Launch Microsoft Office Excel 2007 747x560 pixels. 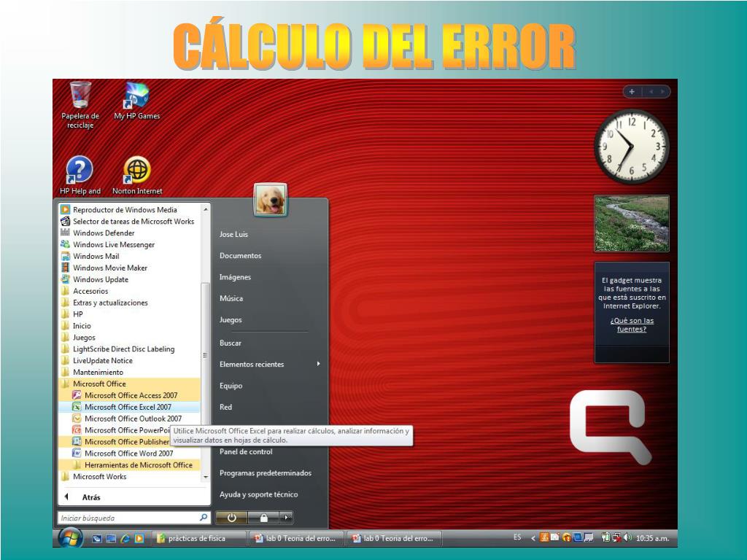click(129, 407)
